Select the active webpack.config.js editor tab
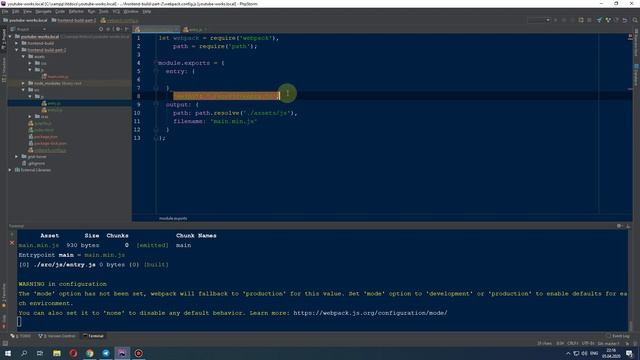 [156, 29]
